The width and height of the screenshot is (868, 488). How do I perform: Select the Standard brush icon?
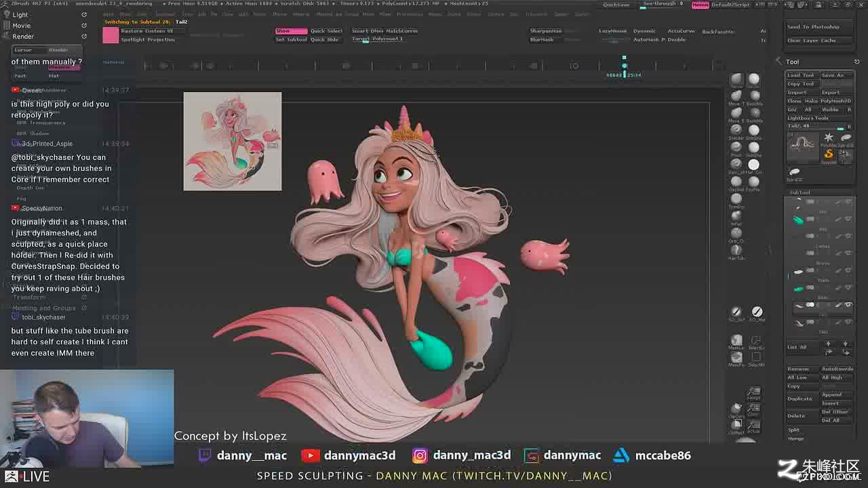[x=736, y=130]
